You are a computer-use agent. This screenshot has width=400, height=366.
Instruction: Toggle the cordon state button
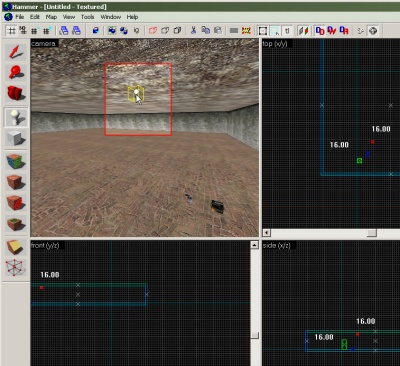[234, 31]
